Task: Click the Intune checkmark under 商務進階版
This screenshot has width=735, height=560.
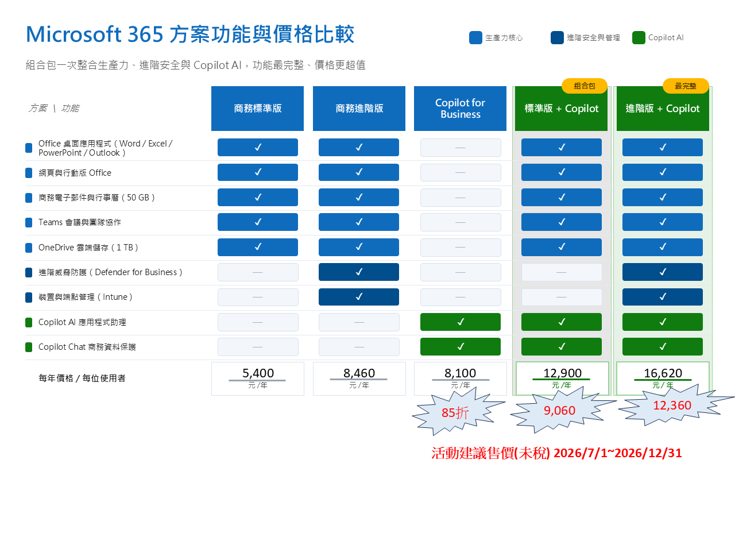Action: 359,297
